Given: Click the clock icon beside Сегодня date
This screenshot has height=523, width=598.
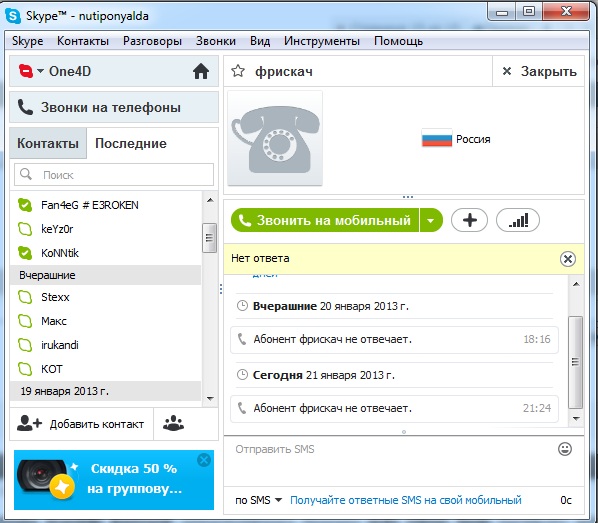Looking at the screenshot, I should point(242,375).
